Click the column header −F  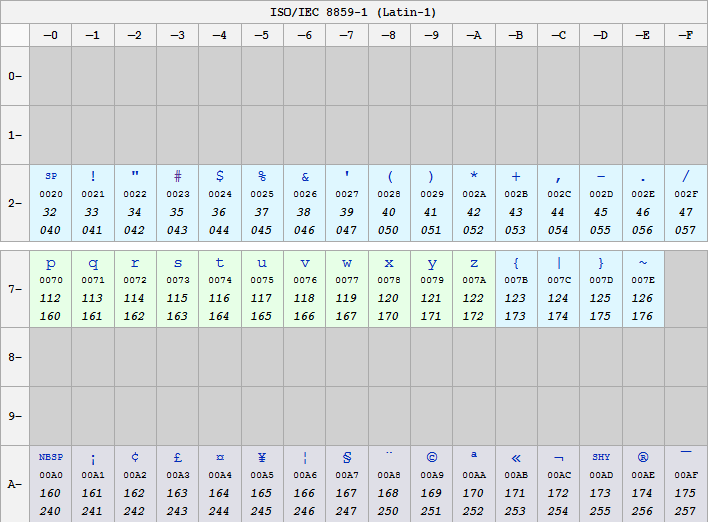coord(685,35)
